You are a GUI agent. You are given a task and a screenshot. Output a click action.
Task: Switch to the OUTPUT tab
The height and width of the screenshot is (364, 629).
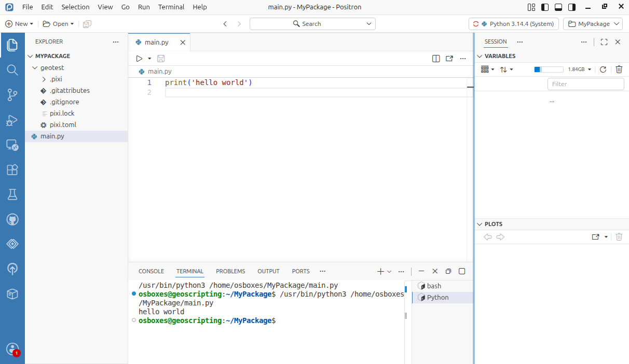click(268, 271)
